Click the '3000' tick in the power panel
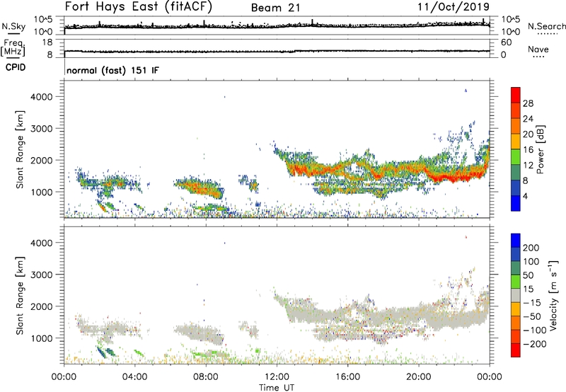566x392 pixels. (42, 129)
